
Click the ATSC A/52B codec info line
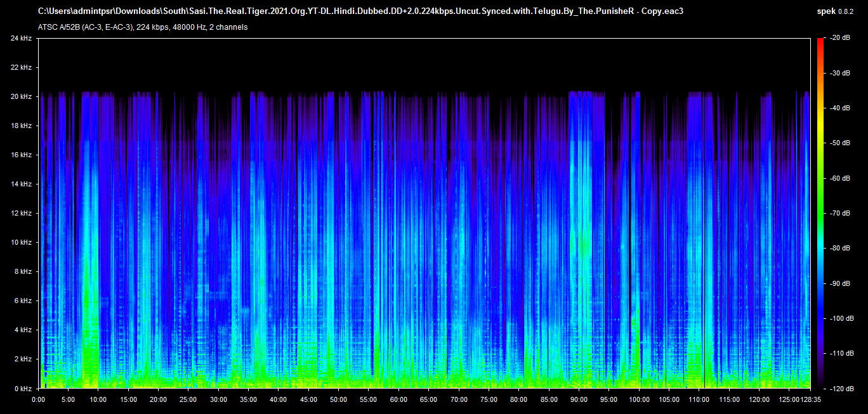pyautogui.click(x=143, y=27)
